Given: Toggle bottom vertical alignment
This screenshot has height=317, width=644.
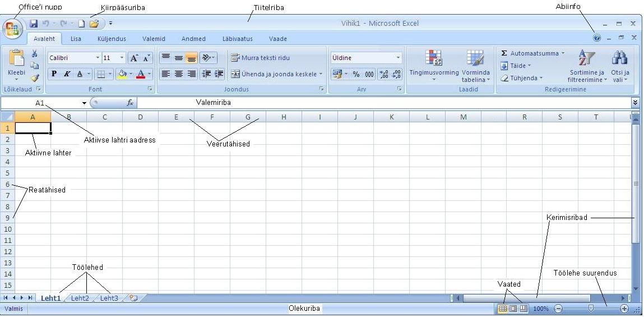Looking at the screenshot, I should point(191,58).
